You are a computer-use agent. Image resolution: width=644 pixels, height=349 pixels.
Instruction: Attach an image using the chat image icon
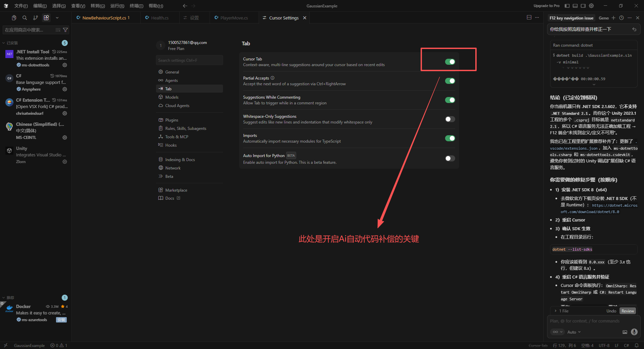625,332
